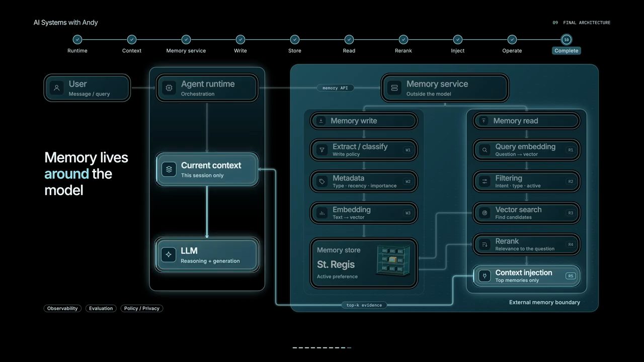This screenshot has width=644, height=362.
Task: Click the R5 badge on Context injection
Action: coord(571,276)
